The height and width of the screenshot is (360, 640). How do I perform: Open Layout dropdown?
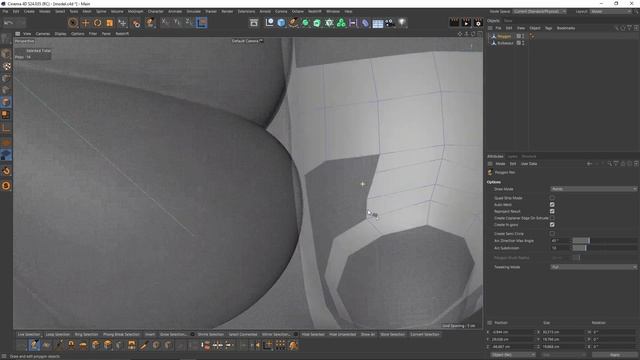(611, 11)
